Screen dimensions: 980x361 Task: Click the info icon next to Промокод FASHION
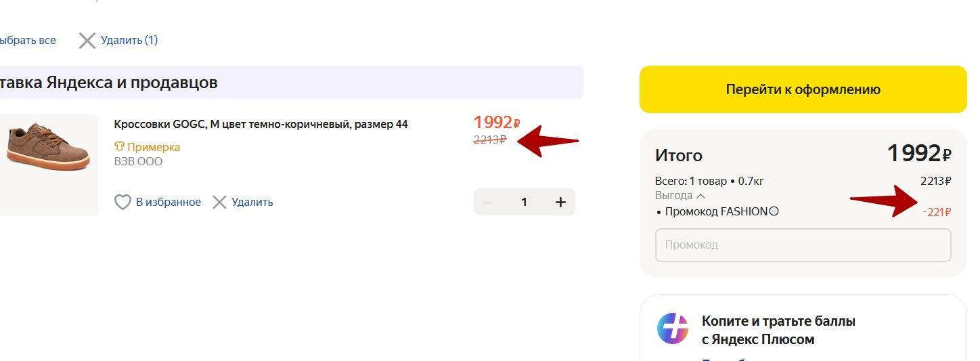[774, 211]
